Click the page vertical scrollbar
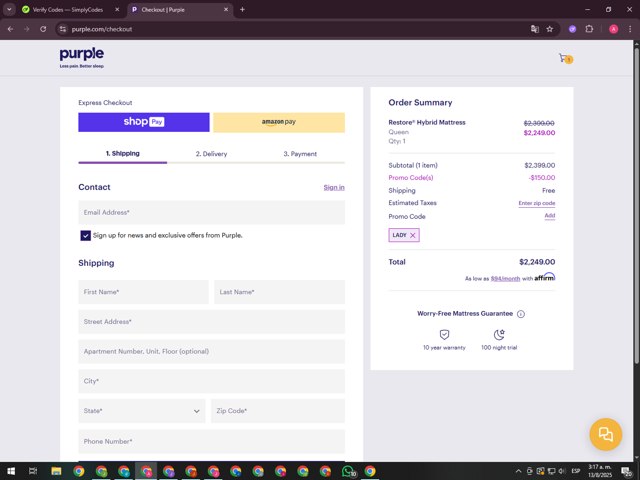The height and width of the screenshot is (480, 640). coord(636,204)
